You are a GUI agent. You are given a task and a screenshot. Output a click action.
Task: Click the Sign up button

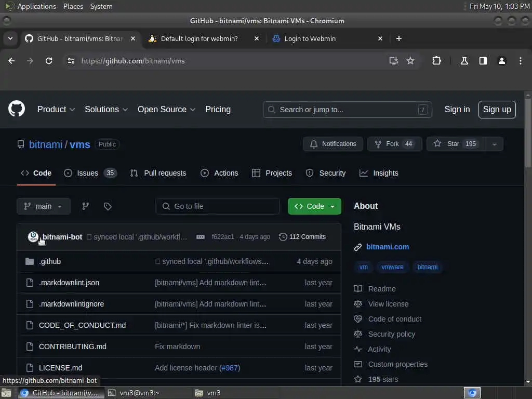coord(497,110)
